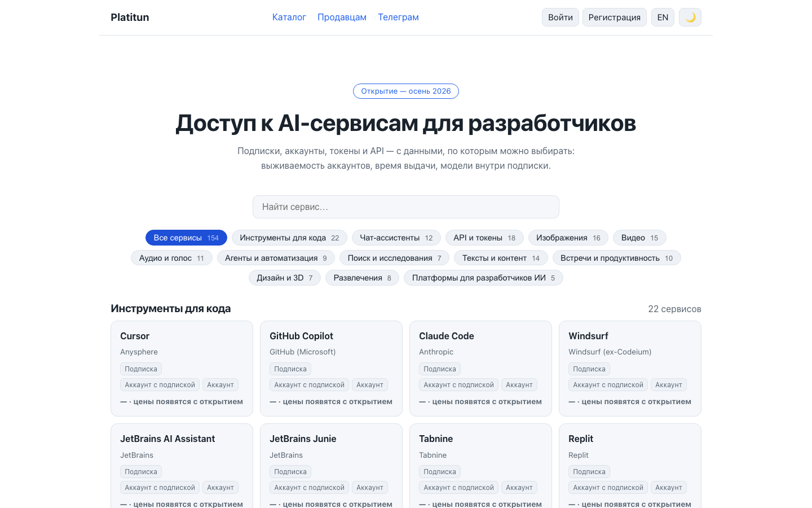Open the Телеграм link
This screenshot has height=508, width=812.
tap(398, 17)
